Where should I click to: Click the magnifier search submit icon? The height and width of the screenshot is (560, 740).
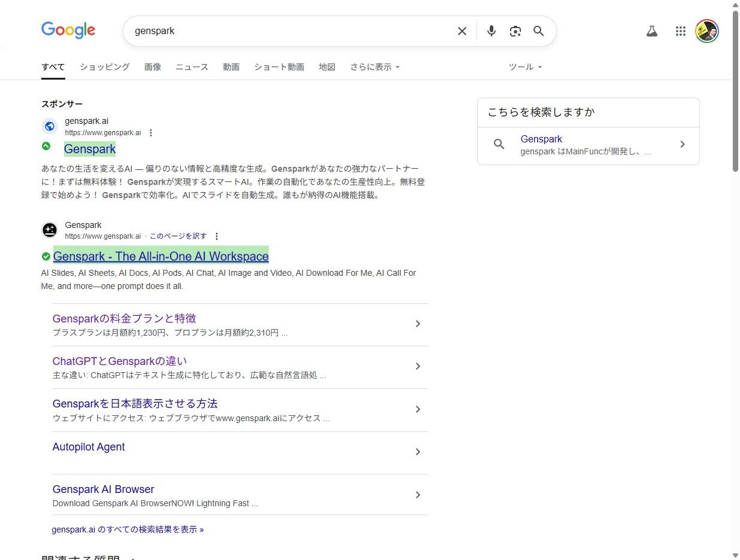point(539,31)
